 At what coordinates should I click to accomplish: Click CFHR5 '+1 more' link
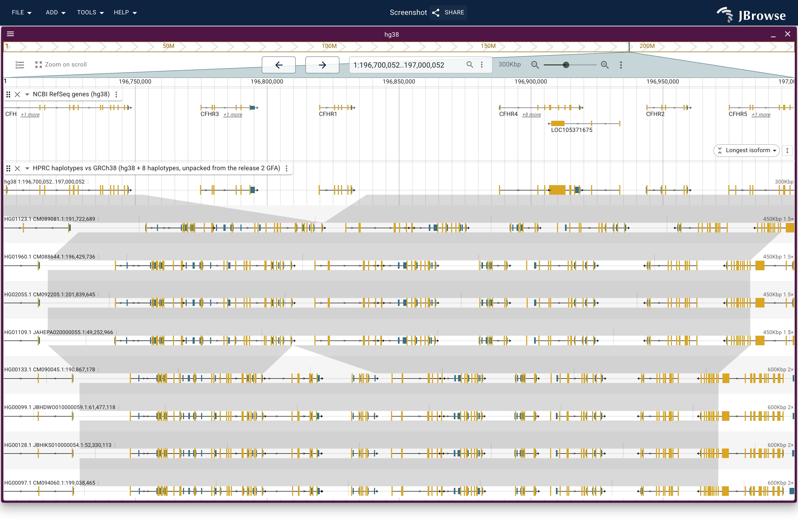point(761,115)
